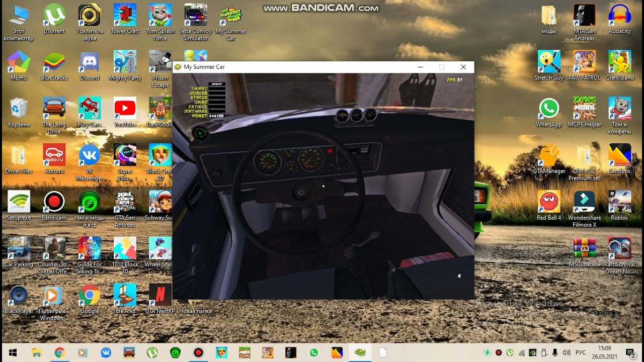Open the volume control in system tray
This screenshot has height=362, width=644.
coord(567,352)
